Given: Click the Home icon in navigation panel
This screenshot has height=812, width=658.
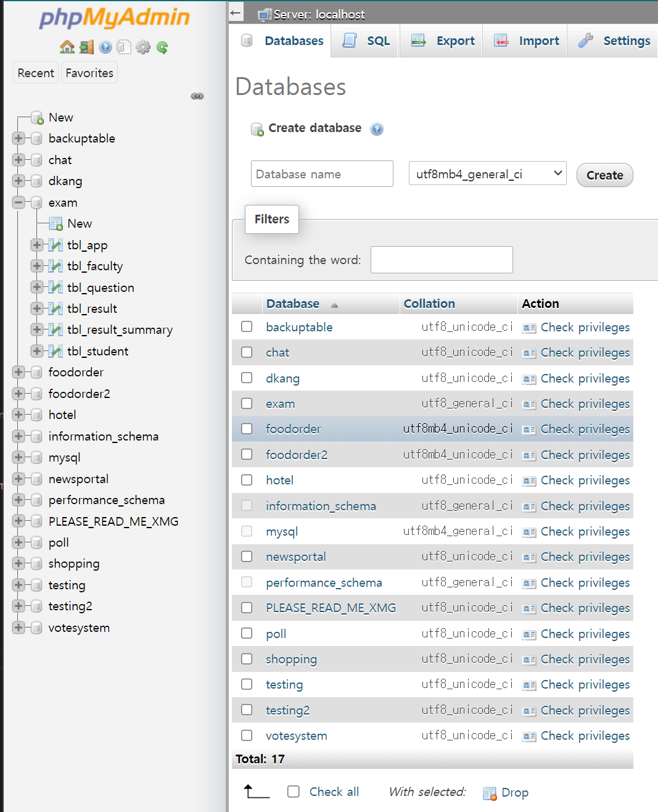Looking at the screenshot, I should tap(67, 47).
